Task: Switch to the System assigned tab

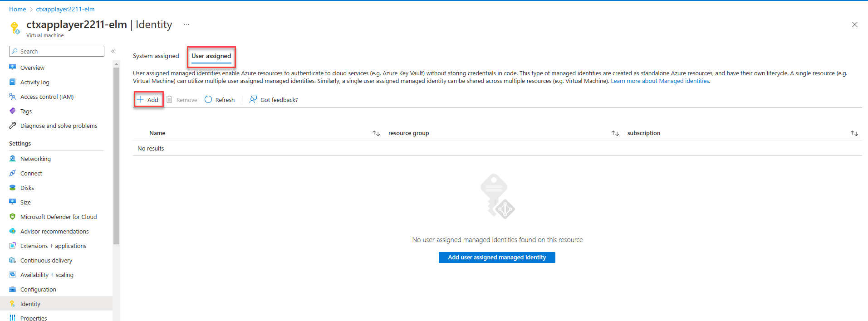Action: [156, 56]
